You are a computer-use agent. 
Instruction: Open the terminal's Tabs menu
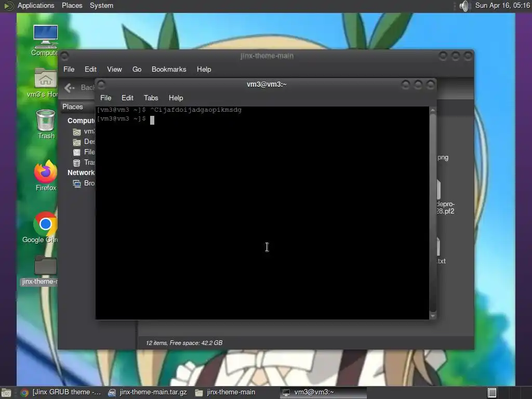pos(151,98)
